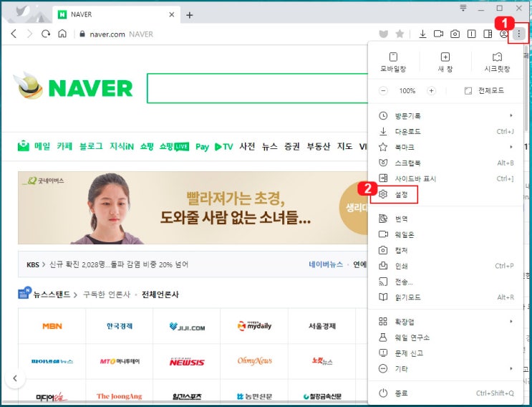The image size is (532, 407).
Task: Select 구독한 언론사 tab
Action: tap(107, 295)
